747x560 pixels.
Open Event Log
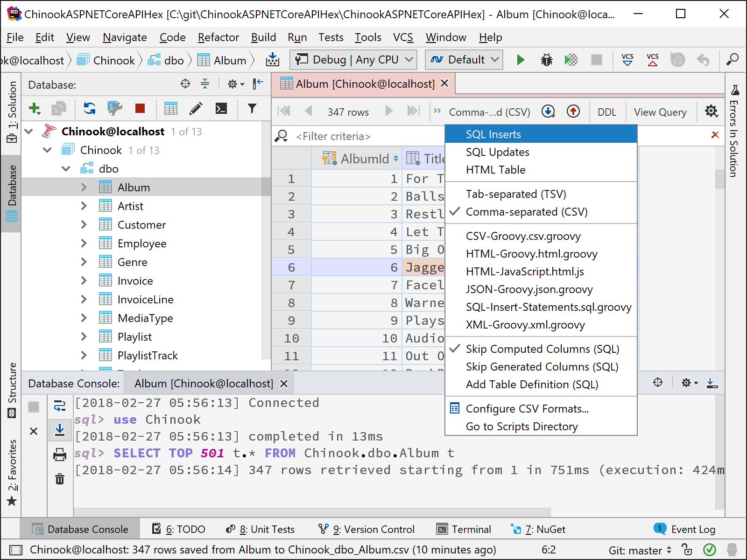click(x=685, y=529)
